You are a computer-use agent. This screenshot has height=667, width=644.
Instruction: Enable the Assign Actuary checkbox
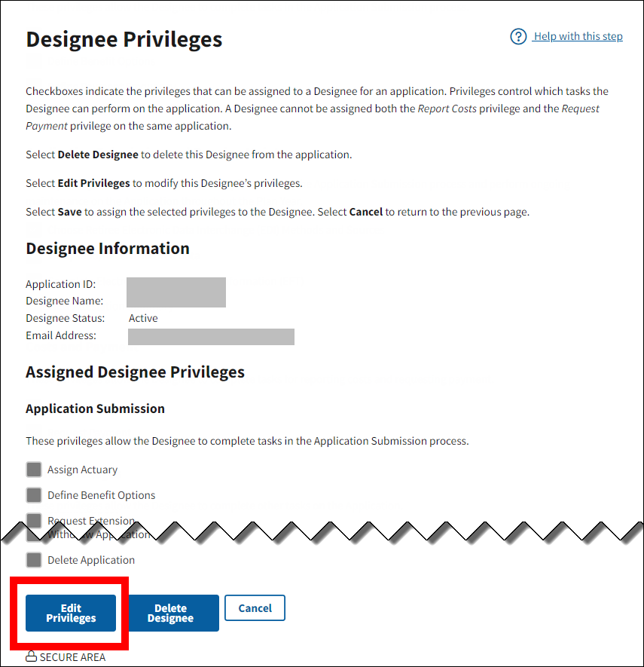tap(33, 470)
